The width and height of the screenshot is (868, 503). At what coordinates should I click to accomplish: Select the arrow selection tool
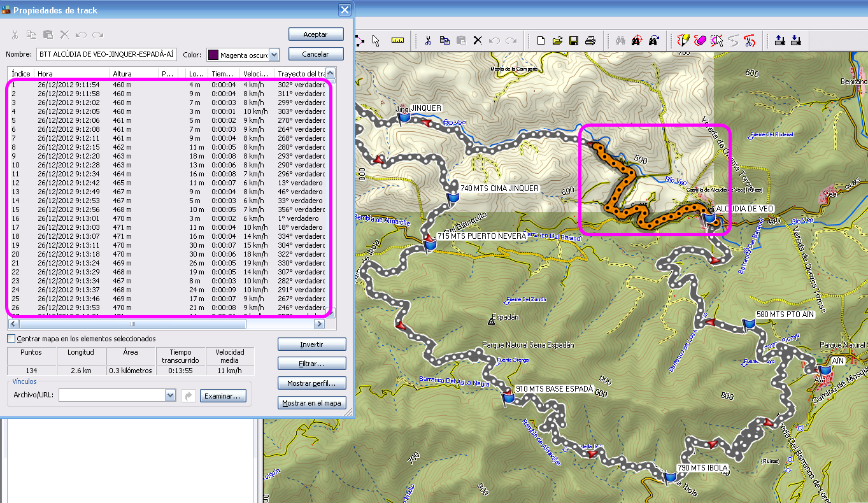tap(376, 40)
